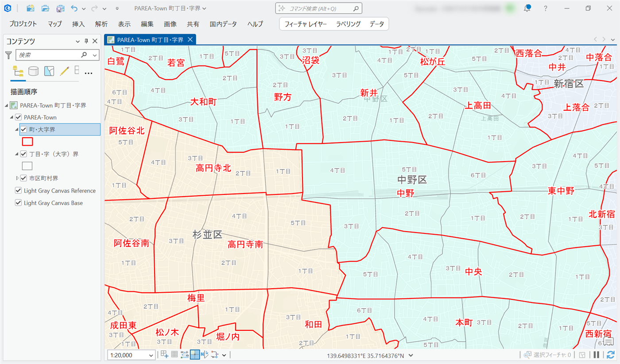Open the 国内データ ribbon tab
Viewport: 620px width, 364px height.
(x=223, y=24)
